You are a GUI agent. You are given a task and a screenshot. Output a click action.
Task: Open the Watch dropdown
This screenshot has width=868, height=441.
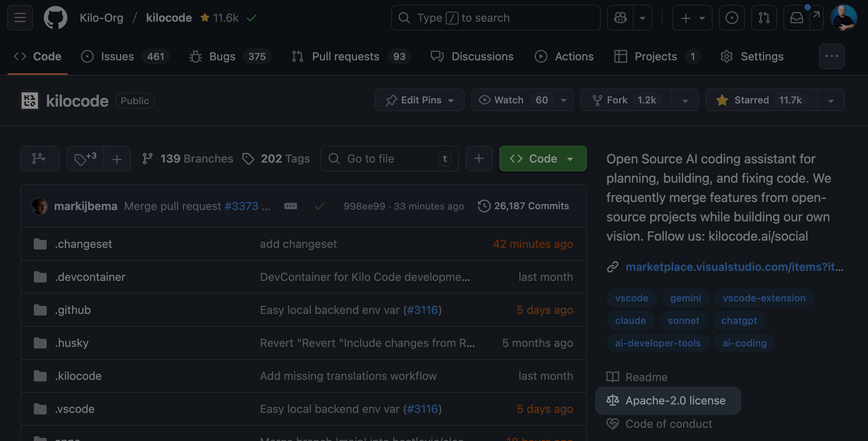[522, 100]
